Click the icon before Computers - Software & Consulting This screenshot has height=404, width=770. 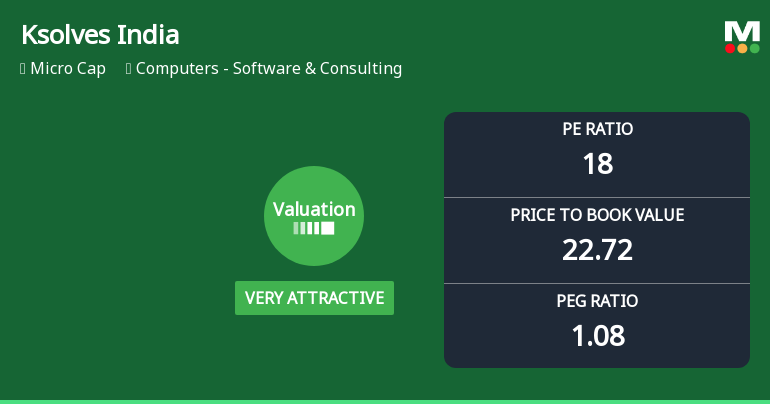click(128, 69)
